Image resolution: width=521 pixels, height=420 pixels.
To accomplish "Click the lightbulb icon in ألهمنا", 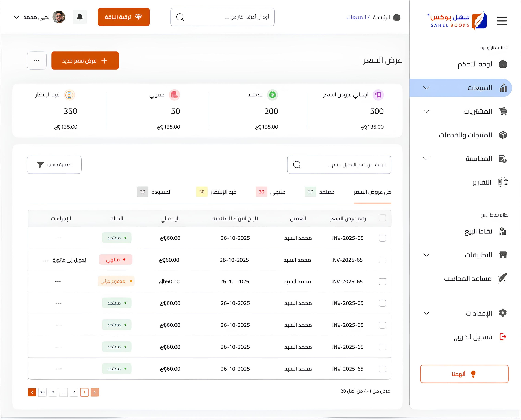I will [473, 374].
